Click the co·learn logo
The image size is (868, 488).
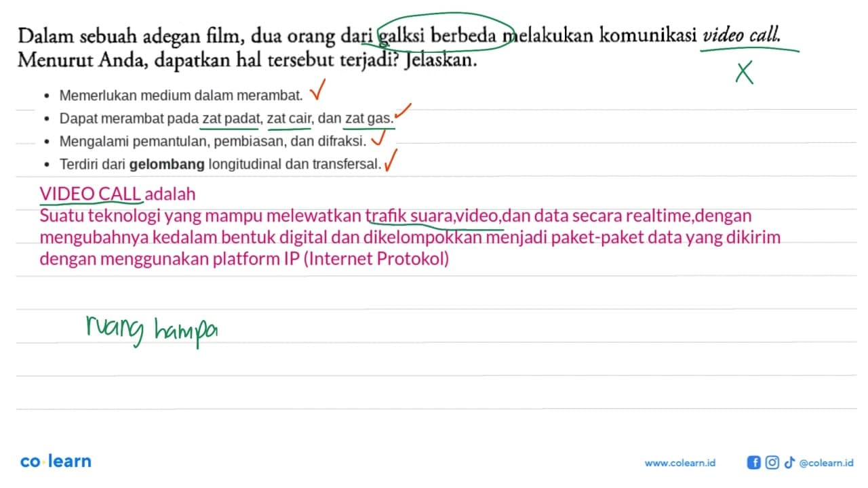tap(56, 462)
